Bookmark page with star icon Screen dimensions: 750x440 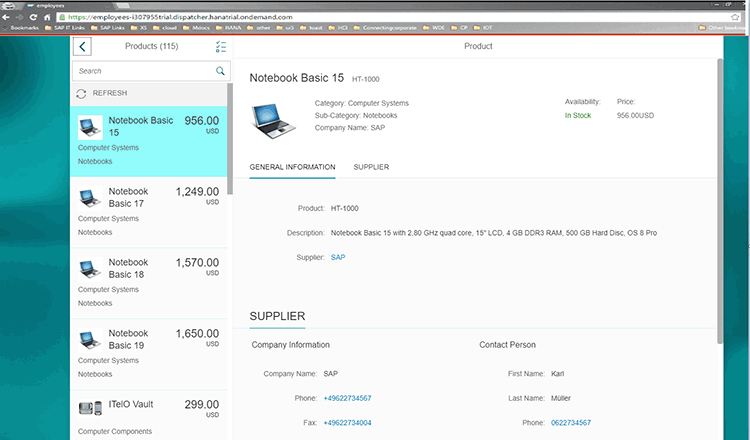735,17
